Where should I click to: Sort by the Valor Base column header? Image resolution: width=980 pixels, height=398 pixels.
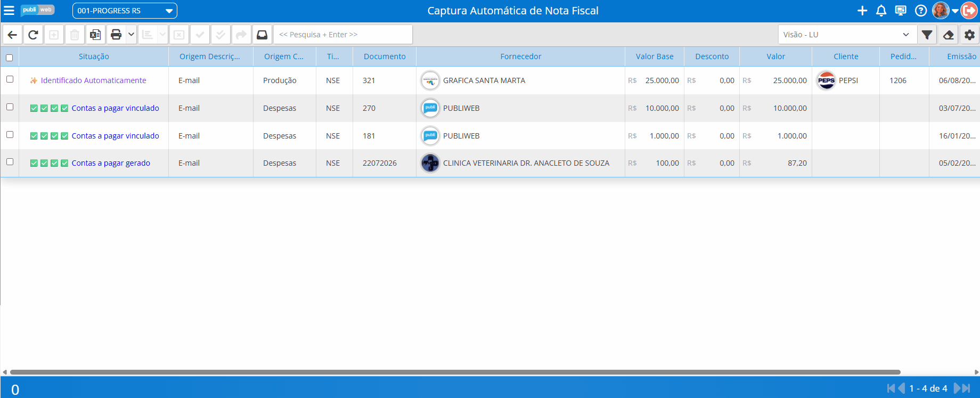655,56
